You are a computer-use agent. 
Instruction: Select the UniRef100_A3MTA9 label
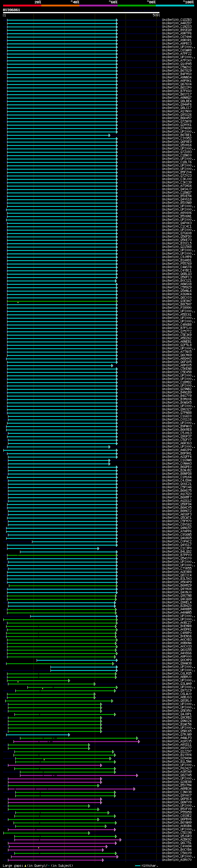point(177,772)
